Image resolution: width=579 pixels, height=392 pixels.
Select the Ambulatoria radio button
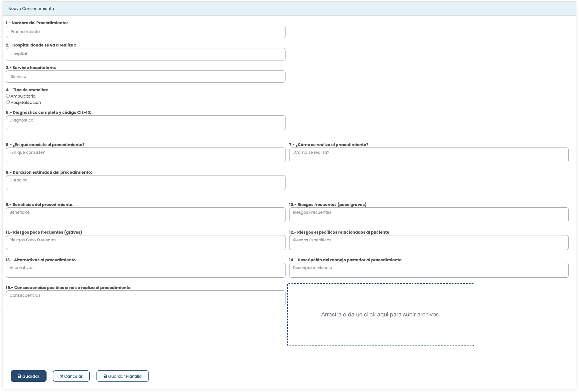(8, 96)
